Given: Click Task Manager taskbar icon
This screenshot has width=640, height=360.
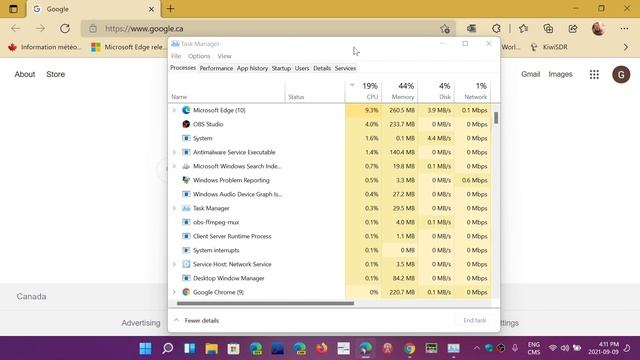Looking at the screenshot, I should [x=453, y=348].
